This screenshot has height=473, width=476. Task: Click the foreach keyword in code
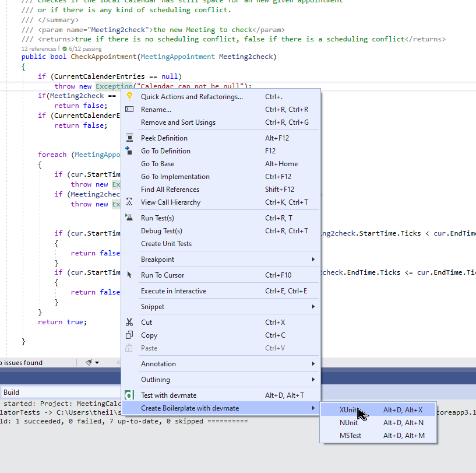52,155
